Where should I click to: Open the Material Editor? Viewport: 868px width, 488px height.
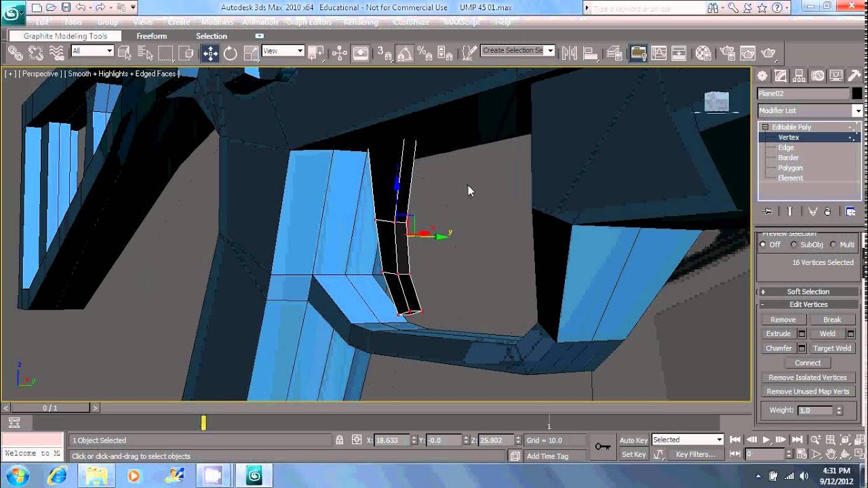[x=703, y=54]
